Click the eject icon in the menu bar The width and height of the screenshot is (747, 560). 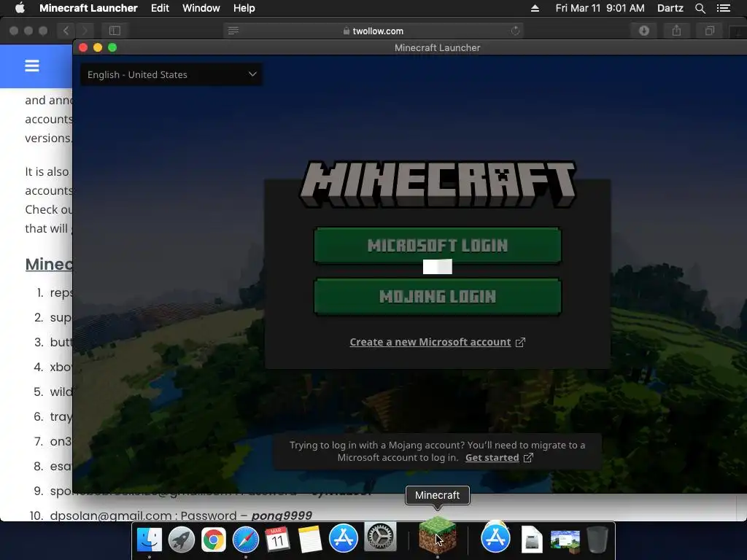[535, 8]
